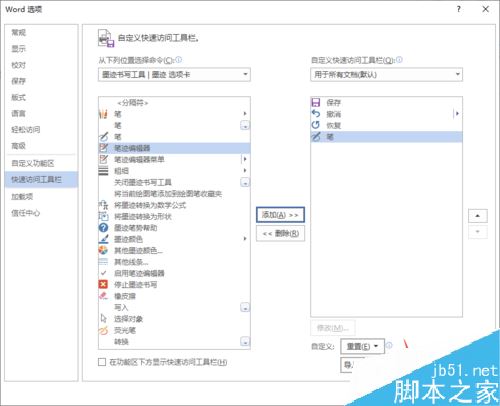Screen dimensions: 500x406
Task: Select the 选择对象 cursor icon
Action: point(104,319)
